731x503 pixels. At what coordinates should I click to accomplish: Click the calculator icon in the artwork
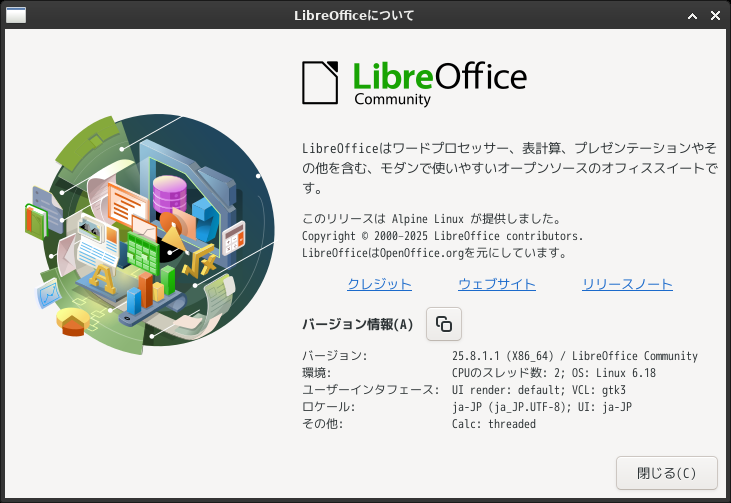click(234, 238)
